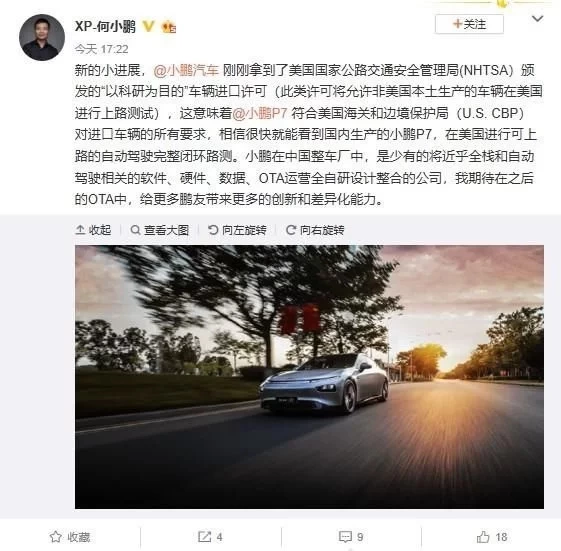Follow the user with the +关注 button
This screenshot has width=561, height=551.
(469, 24)
